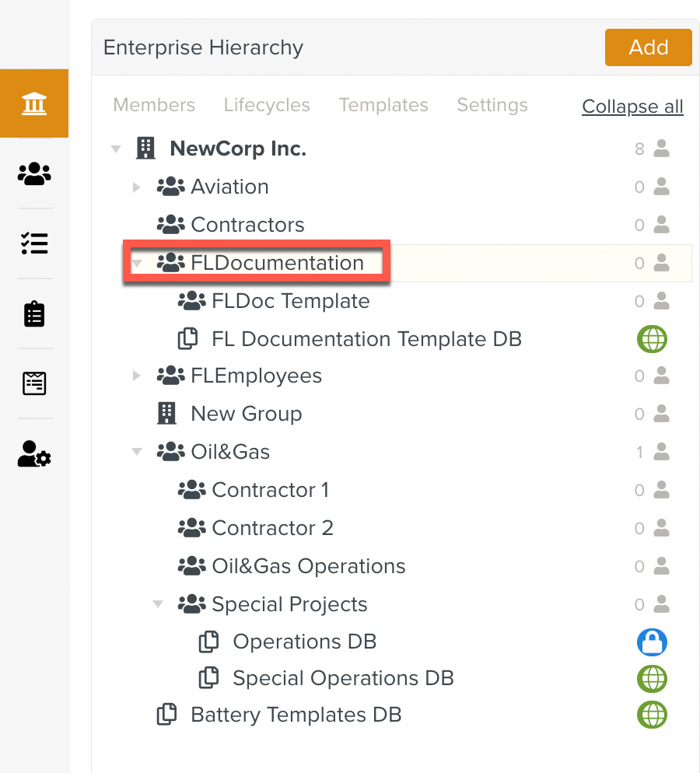The image size is (700, 773).
Task: Click globe icon for Battery Templates DB
Action: pyautogui.click(x=652, y=715)
